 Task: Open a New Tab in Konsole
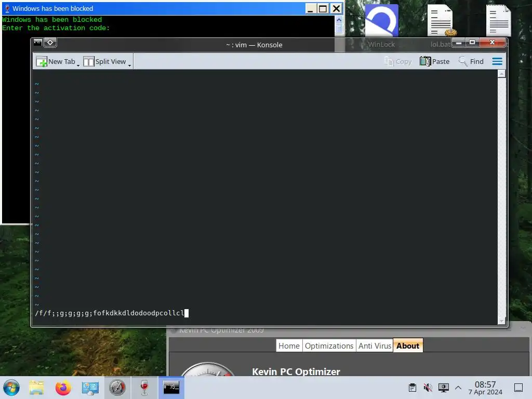tap(56, 61)
